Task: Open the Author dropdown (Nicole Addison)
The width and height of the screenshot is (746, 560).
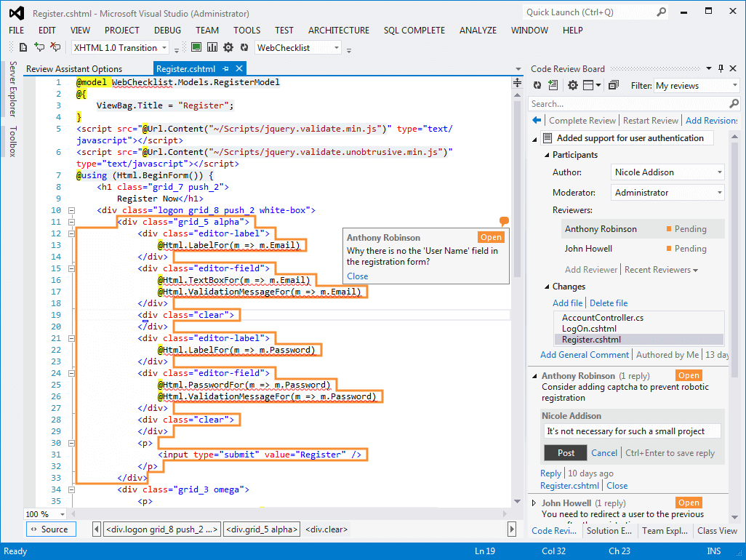Action: (x=667, y=172)
